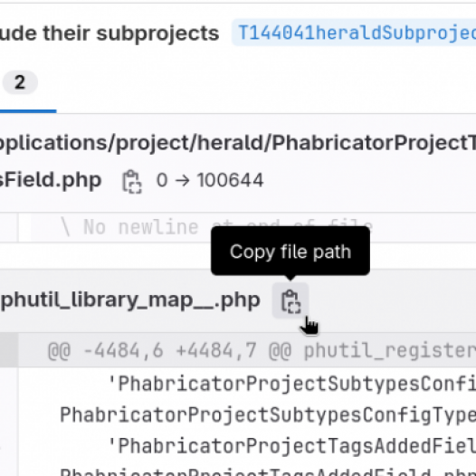Open the applications/project/herald/PhabricatorProject file path
This screenshot has width=476, height=476.
point(238,143)
